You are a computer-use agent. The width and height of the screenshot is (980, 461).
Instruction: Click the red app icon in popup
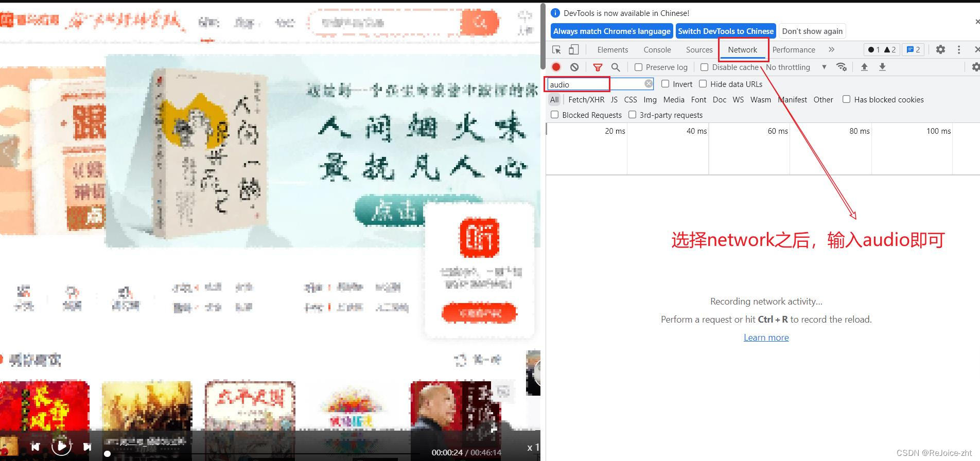click(x=479, y=237)
